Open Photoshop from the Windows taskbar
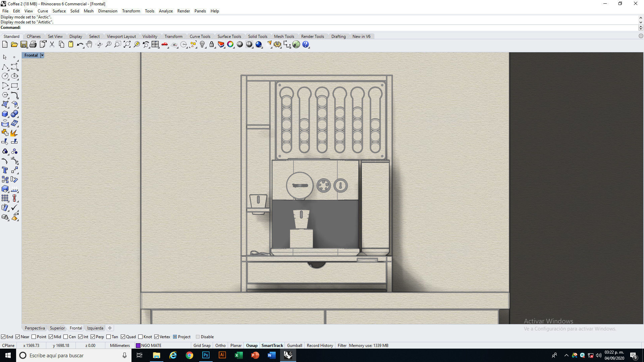This screenshot has height=362, width=644. pos(206,355)
